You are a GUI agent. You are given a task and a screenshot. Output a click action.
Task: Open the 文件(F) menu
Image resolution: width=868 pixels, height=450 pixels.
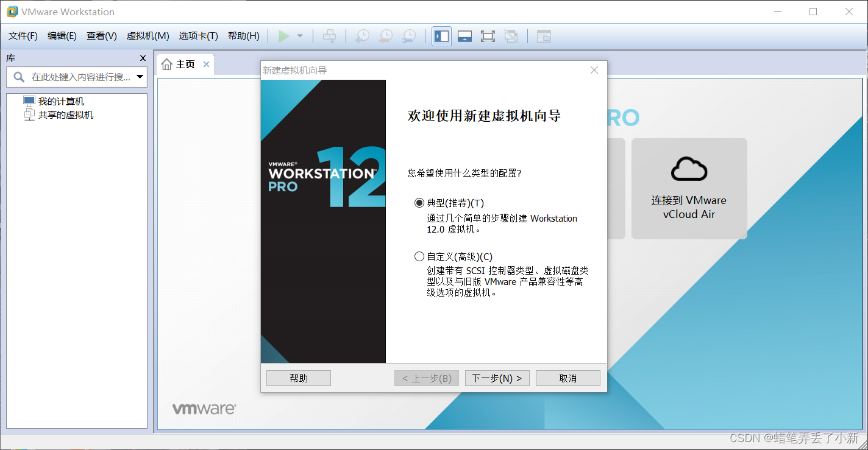click(23, 36)
